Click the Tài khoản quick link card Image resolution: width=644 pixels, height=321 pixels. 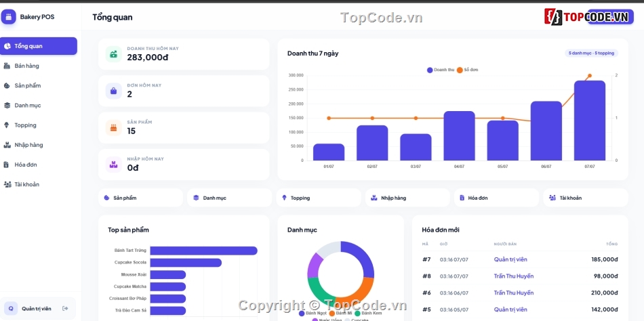(586, 198)
